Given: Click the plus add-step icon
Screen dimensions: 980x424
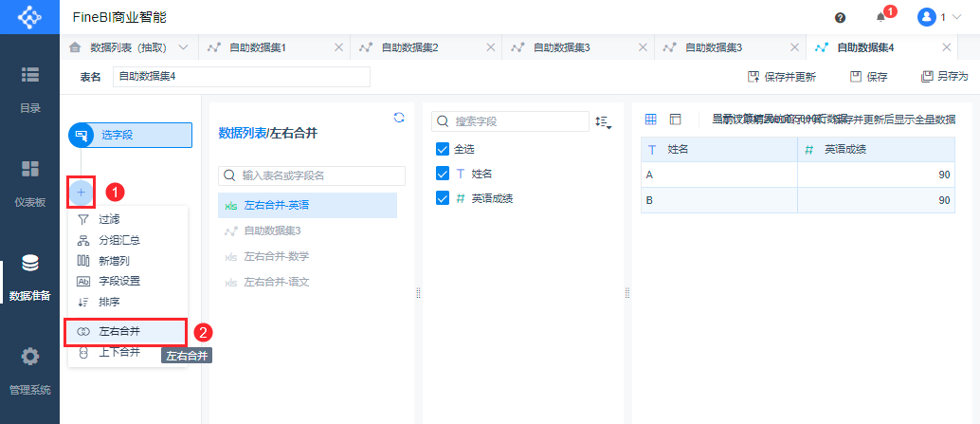Looking at the screenshot, I should point(82,192).
